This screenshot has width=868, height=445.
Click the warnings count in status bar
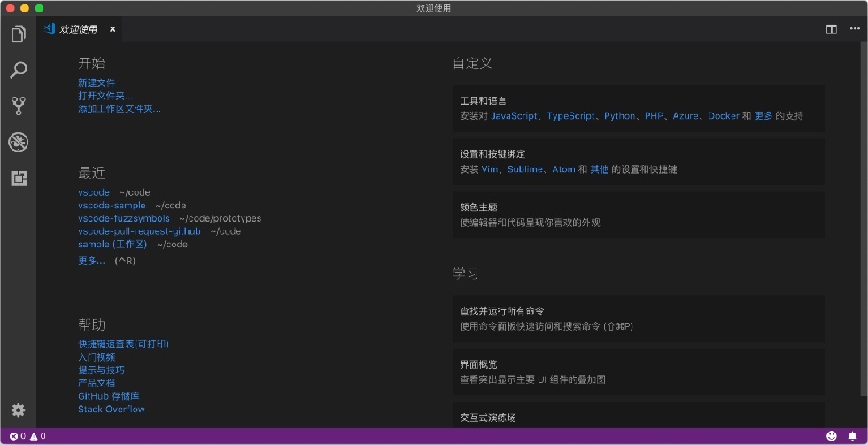pos(37,436)
